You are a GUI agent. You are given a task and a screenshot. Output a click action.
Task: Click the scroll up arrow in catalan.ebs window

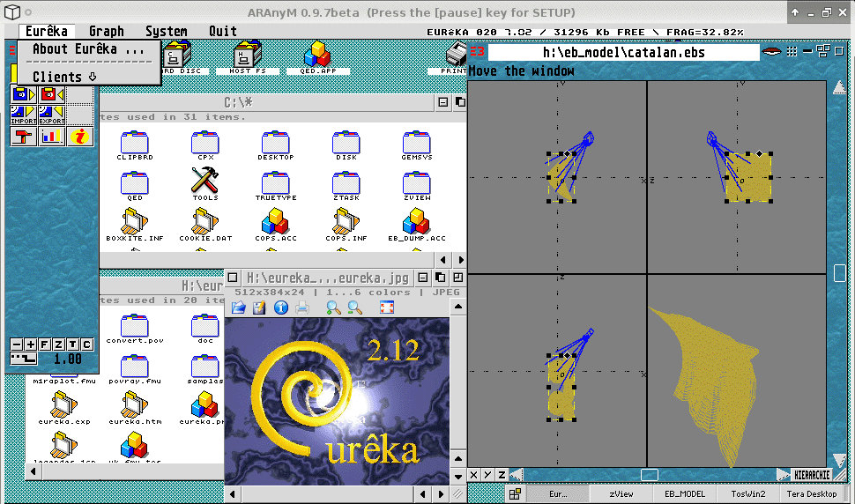840,87
